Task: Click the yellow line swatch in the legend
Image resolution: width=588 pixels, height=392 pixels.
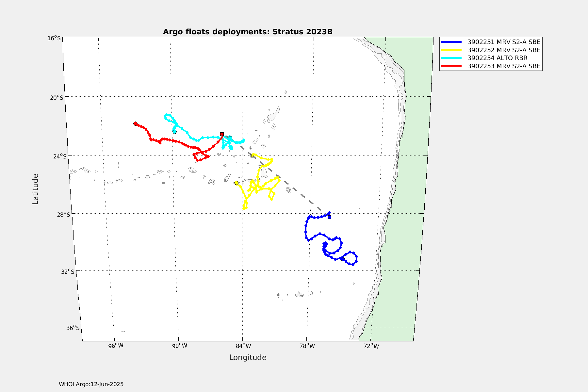Action: 451,50
